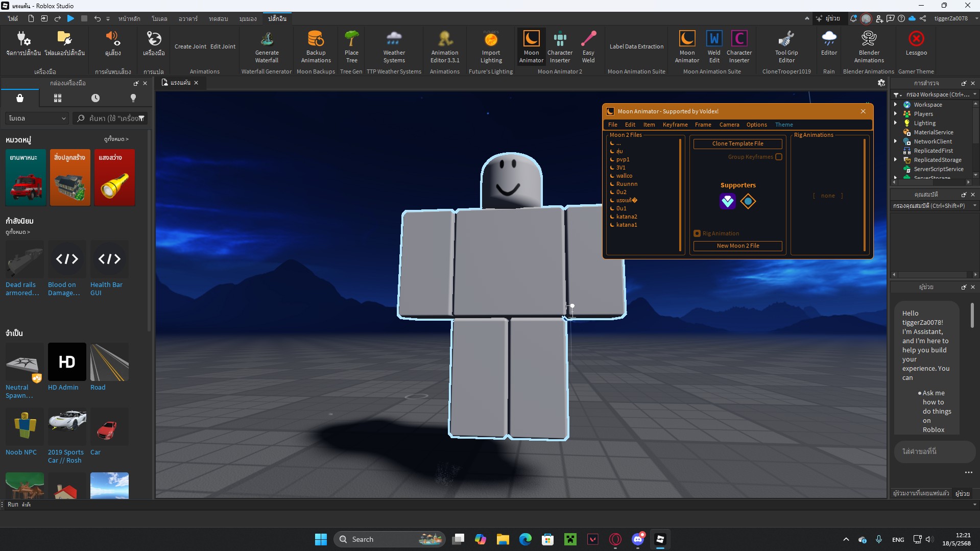
Task: Open the toolbox model category dropdown
Action: click(37, 118)
